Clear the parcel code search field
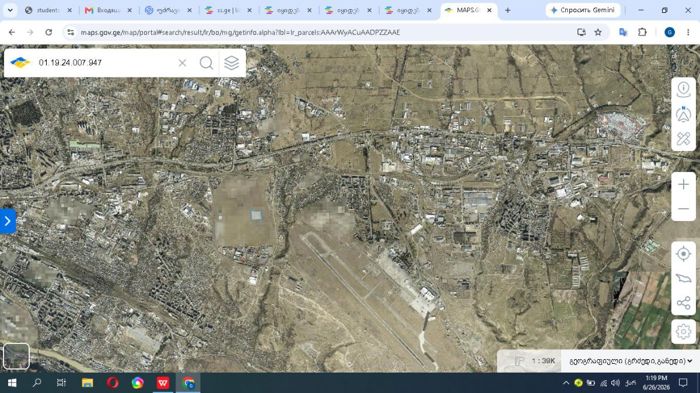 [182, 63]
